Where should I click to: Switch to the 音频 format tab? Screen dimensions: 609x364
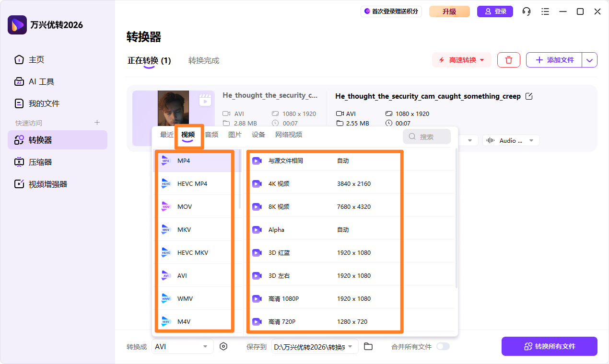coord(211,135)
